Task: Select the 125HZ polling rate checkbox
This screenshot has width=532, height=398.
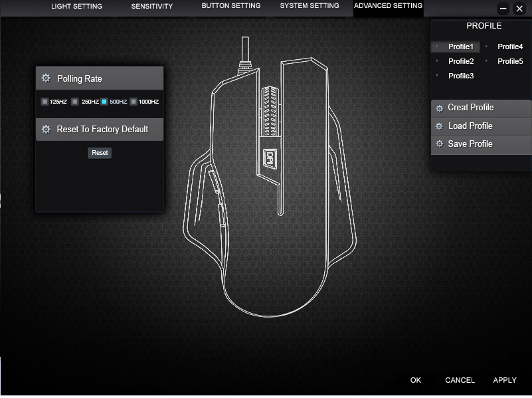Action: pos(44,102)
